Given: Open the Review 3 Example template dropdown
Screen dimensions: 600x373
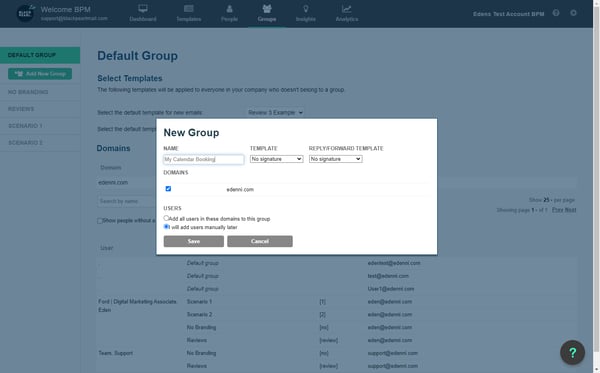Looking at the screenshot, I should [276, 112].
